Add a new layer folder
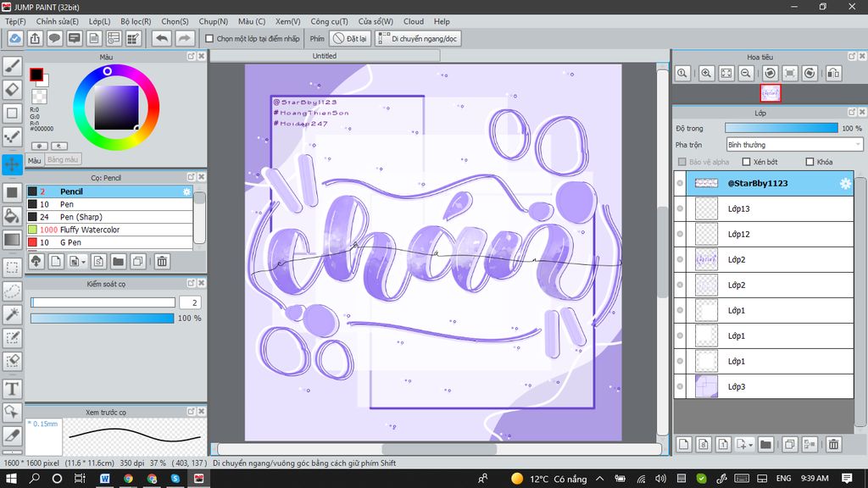868x488 pixels. 765,444
